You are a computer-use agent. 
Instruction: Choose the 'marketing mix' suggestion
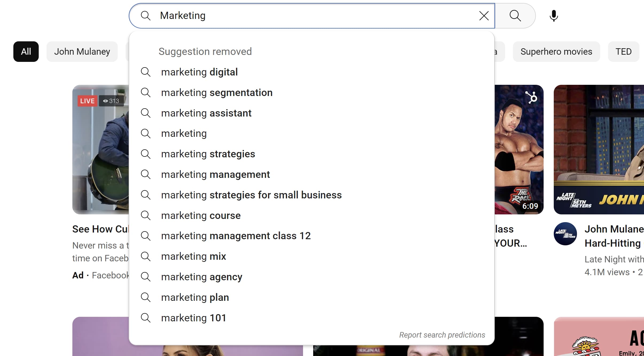click(x=194, y=256)
